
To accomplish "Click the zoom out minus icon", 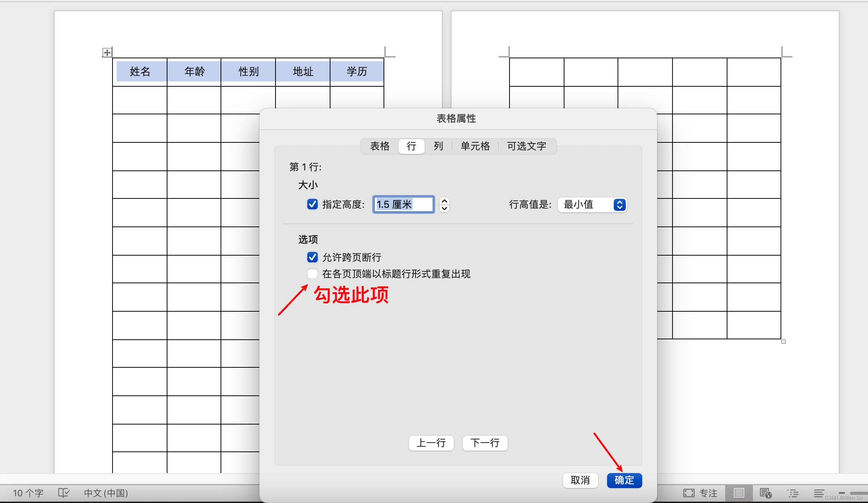I will 842,493.
